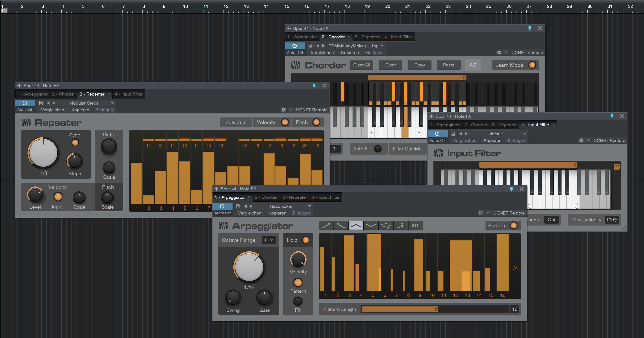Open the Chorder gear settings icon

click(499, 52)
